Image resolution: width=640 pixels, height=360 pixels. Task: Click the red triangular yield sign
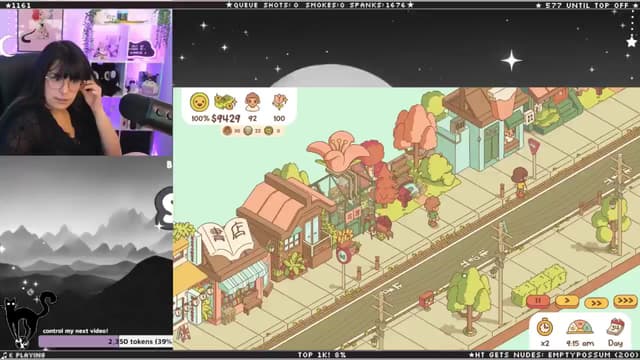pyautogui.click(x=533, y=146)
